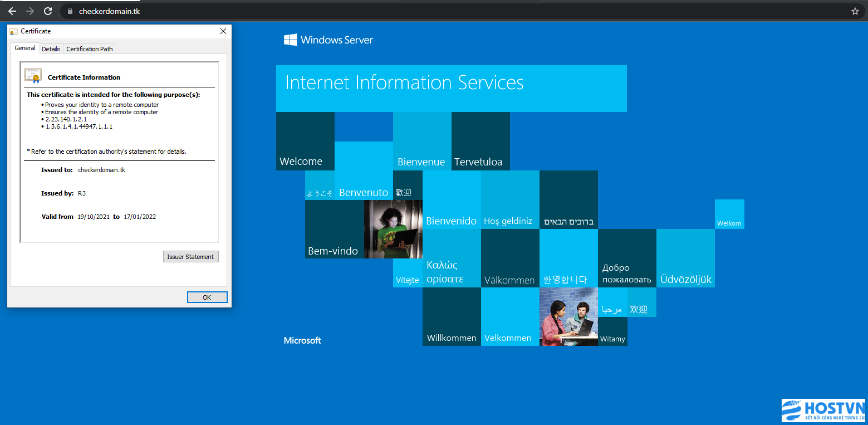Click the ようこそ tile

tap(320, 185)
